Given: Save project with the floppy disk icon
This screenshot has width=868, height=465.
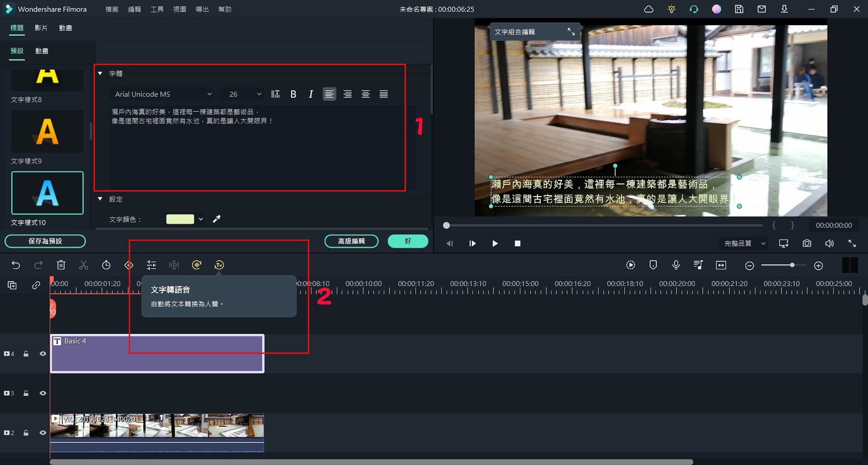Looking at the screenshot, I should (739, 9).
